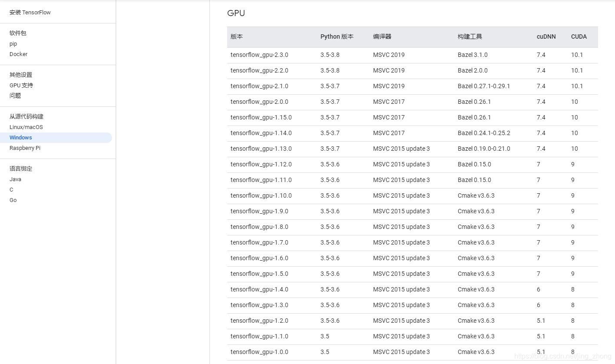
Task: Click MSVC 2017 in tensorflow_gpu-2.0.0 row
Action: point(389,102)
